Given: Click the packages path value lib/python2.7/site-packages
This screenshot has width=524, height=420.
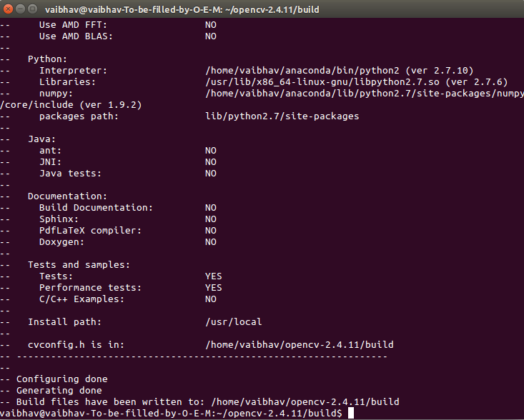Looking at the screenshot, I should (x=282, y=116).
